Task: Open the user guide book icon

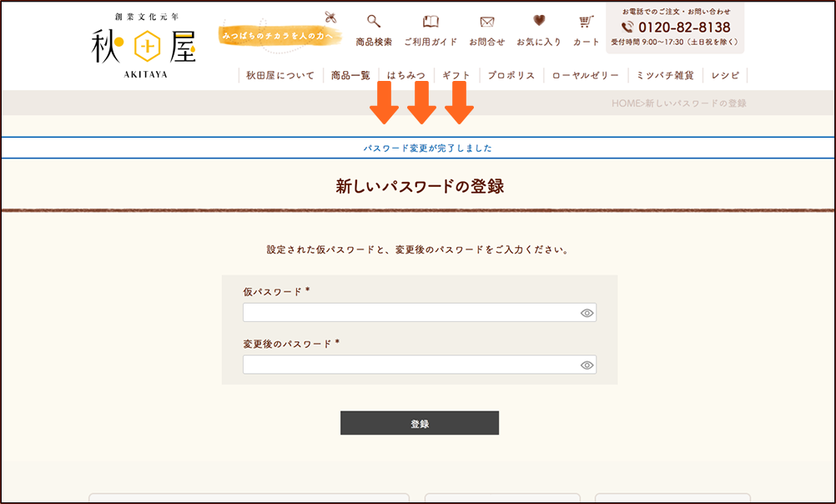Action: tap(431, 23)
